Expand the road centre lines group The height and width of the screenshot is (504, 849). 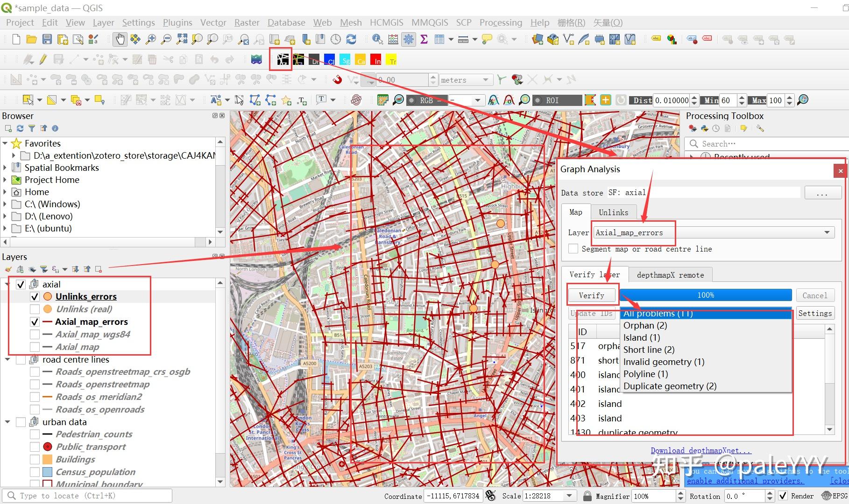(7, 360)
